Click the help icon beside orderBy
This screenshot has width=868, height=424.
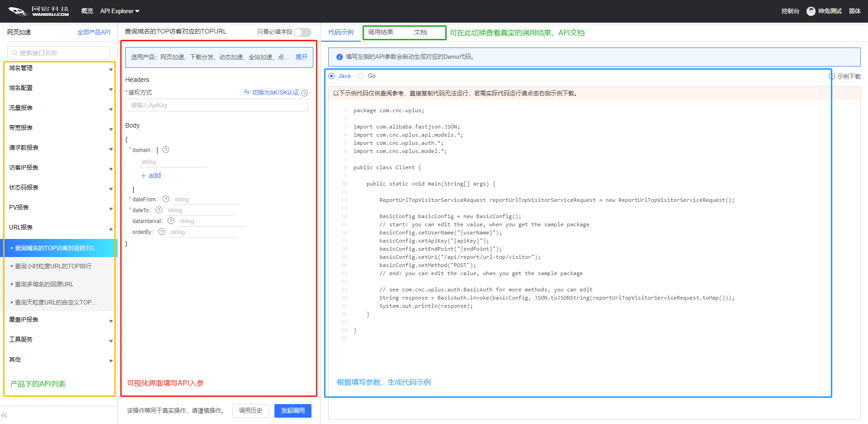click(x=162, y=232)
